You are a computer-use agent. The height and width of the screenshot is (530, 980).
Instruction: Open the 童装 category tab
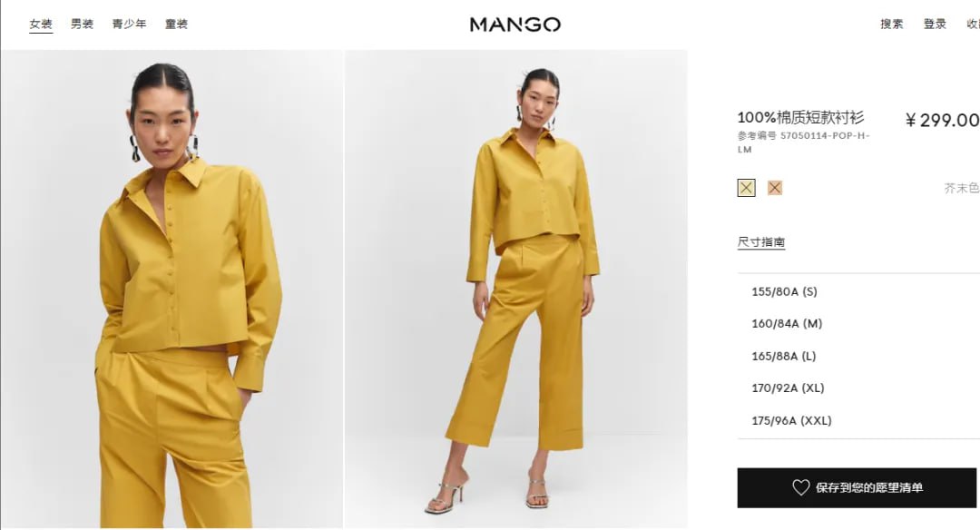pyautogui.click(x=176, y=24)
